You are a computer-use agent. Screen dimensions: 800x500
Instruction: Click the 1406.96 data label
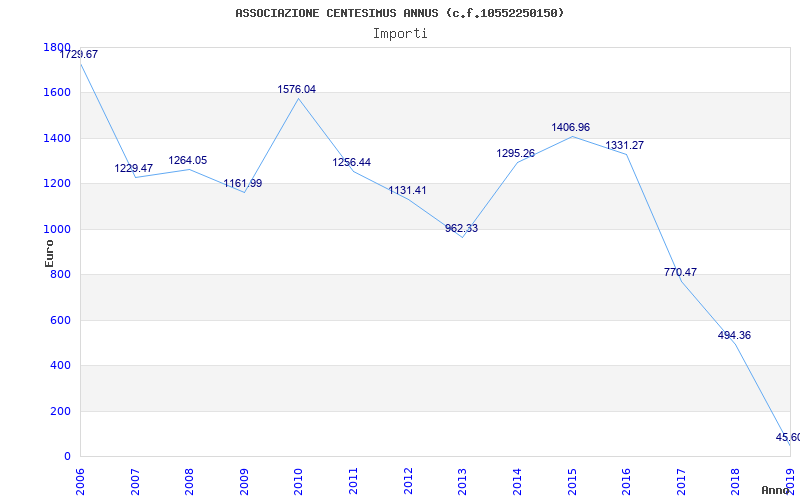point(570,127)
